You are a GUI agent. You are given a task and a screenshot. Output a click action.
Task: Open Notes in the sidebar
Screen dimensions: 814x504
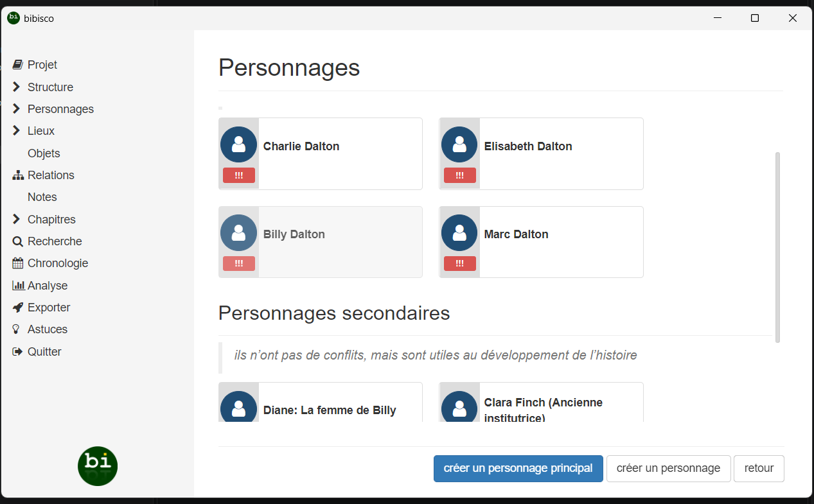coord(42,197)
